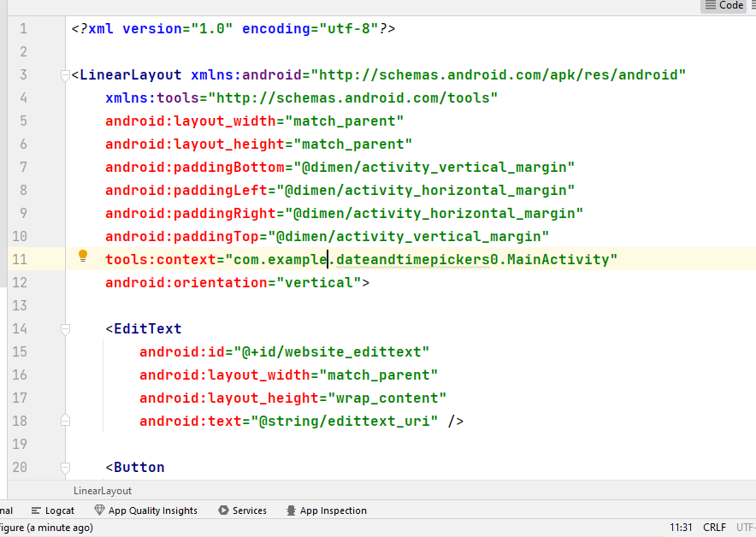Click the Services play-hexagon icon
The width and height of the screenshot is (756, 537).
(x=223, y=510)
